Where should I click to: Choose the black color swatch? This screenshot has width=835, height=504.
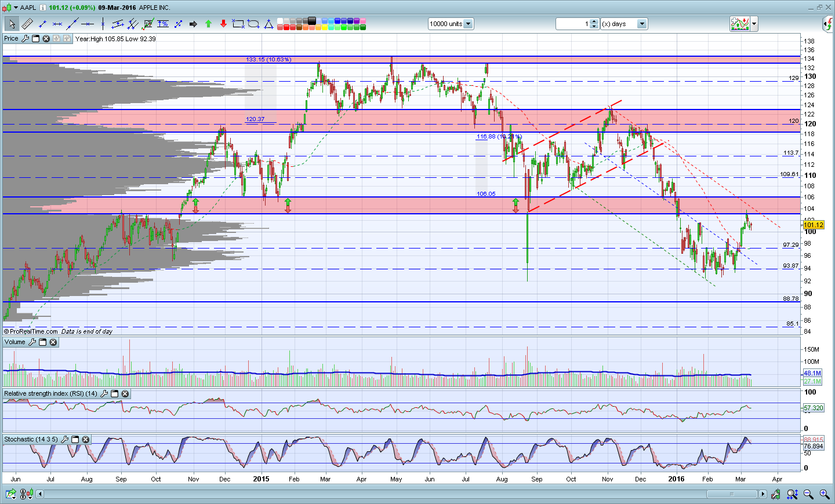coord(312,21)
